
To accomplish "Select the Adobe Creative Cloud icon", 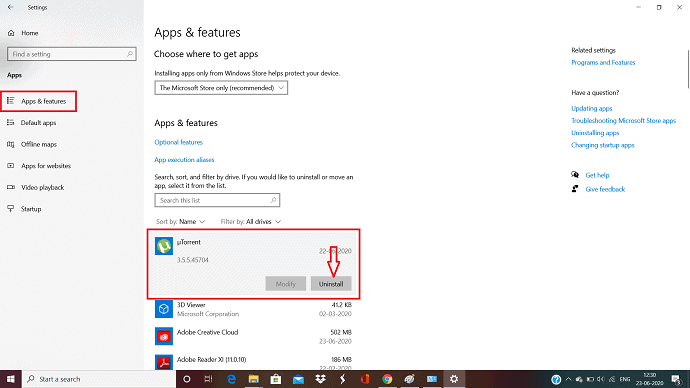I will coord(164,337).
